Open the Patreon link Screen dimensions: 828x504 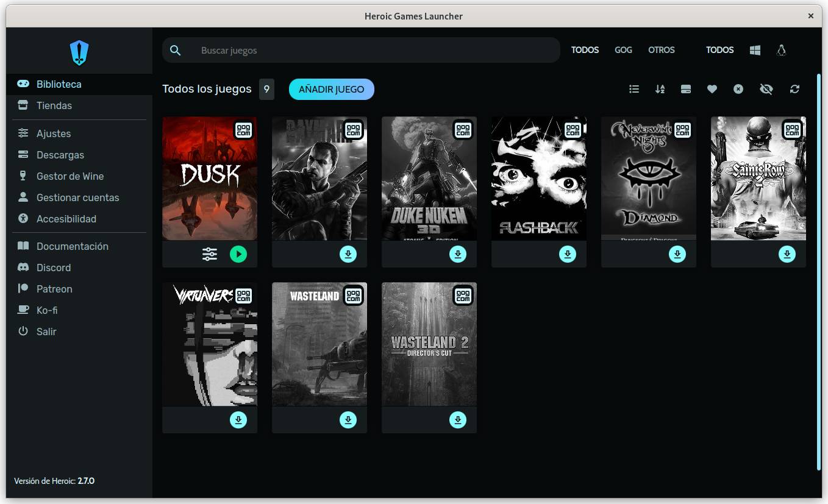point(79,289)
